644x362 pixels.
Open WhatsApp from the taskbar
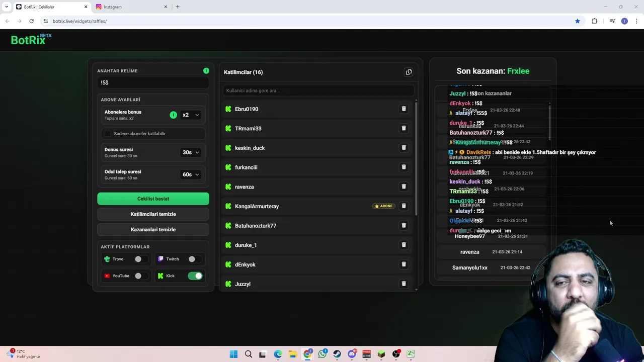tap(322, 354)
